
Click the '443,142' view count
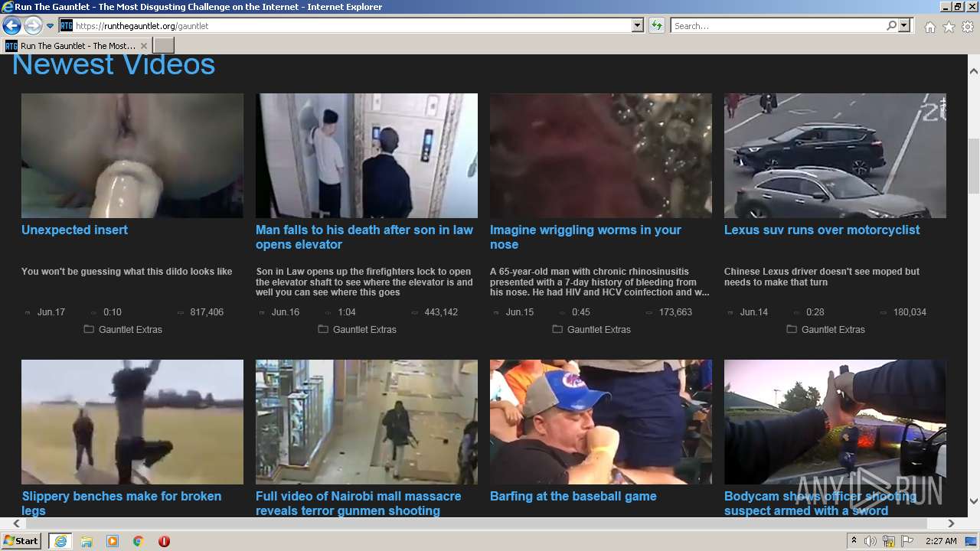pos(441,312)
